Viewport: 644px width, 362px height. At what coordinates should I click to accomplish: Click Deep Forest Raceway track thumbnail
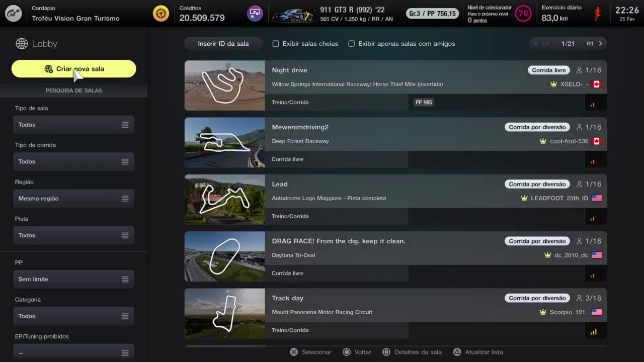(x=225, y=142)
